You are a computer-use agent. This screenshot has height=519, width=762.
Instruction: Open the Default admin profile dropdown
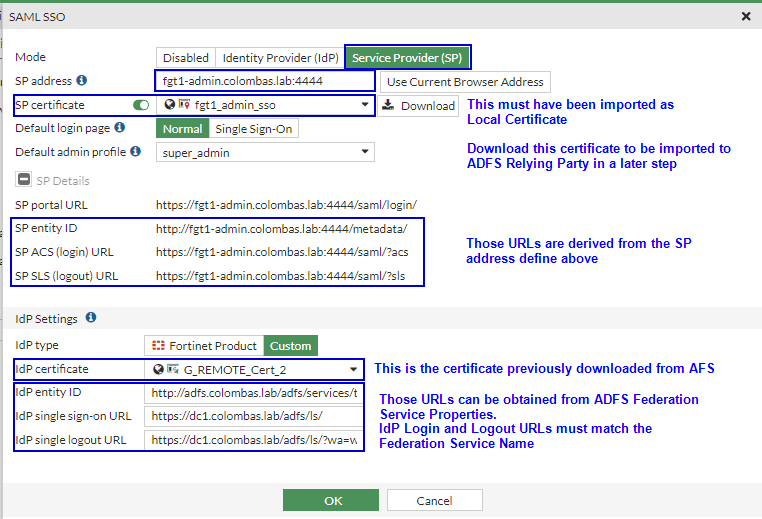point(265,152)
